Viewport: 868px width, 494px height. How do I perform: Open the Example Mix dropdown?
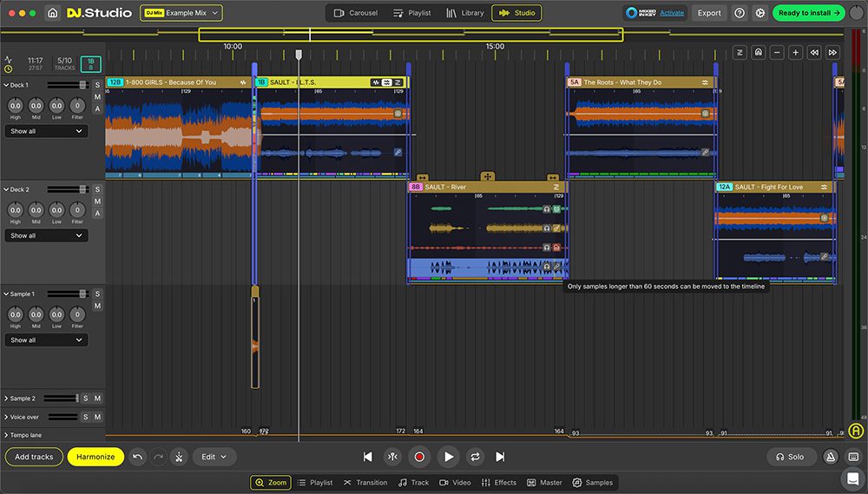pos(181,13)
